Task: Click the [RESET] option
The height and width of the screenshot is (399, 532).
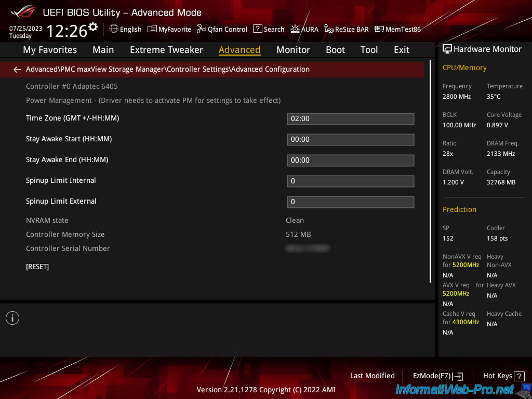Action: pos(37,267)
